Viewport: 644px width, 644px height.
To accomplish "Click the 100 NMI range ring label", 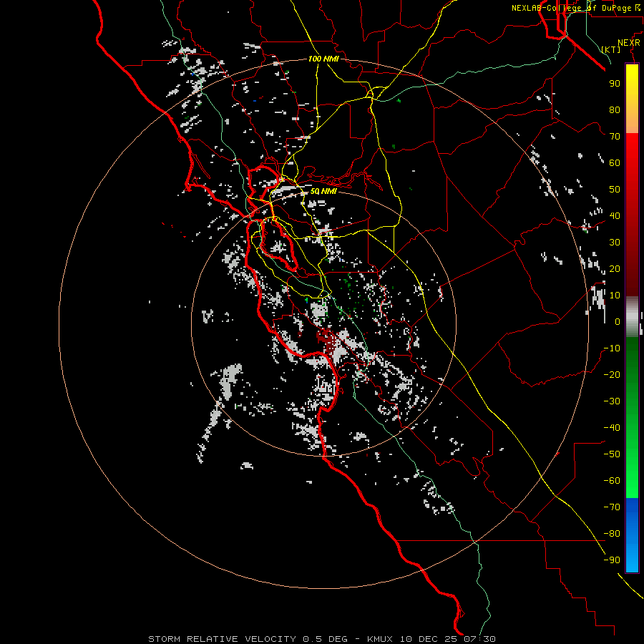I will point(323,59).
